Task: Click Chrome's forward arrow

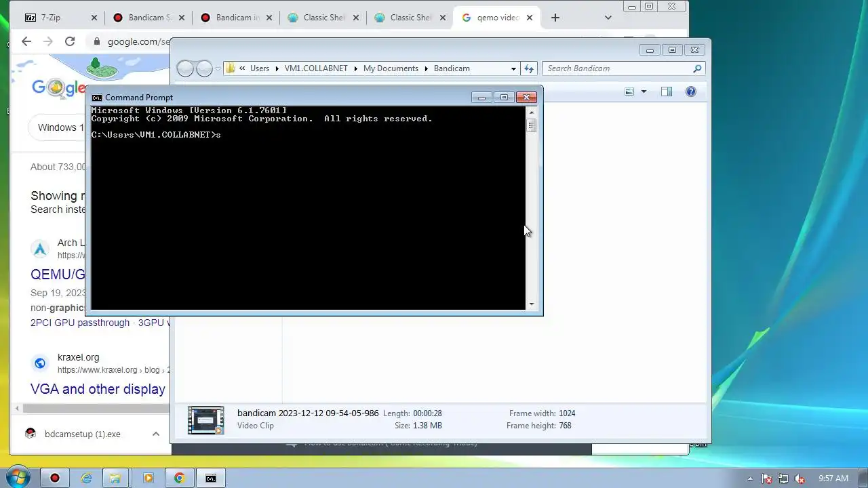Action: click(48, 41)
